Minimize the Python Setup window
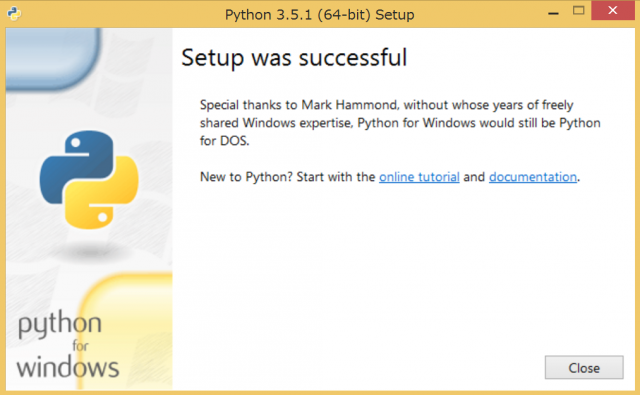 coord(553,13)
